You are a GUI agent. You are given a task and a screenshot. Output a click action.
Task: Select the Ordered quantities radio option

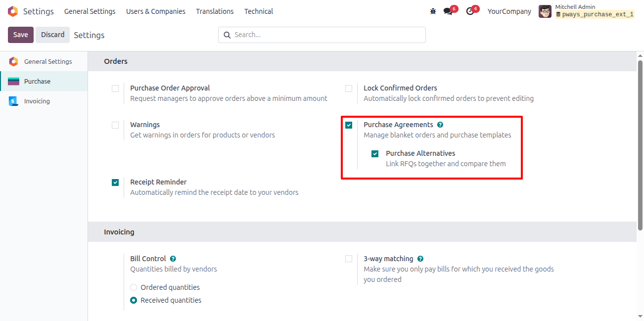tap(134, 287)
